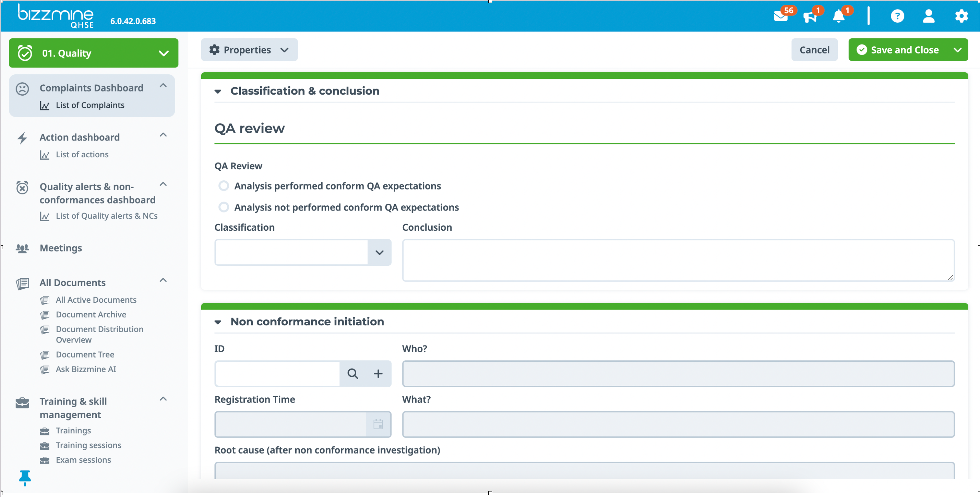This screenshot has width=980, height=497.
Task: Select 'Analysis performed conform QA expectations'
Action: 224,186
